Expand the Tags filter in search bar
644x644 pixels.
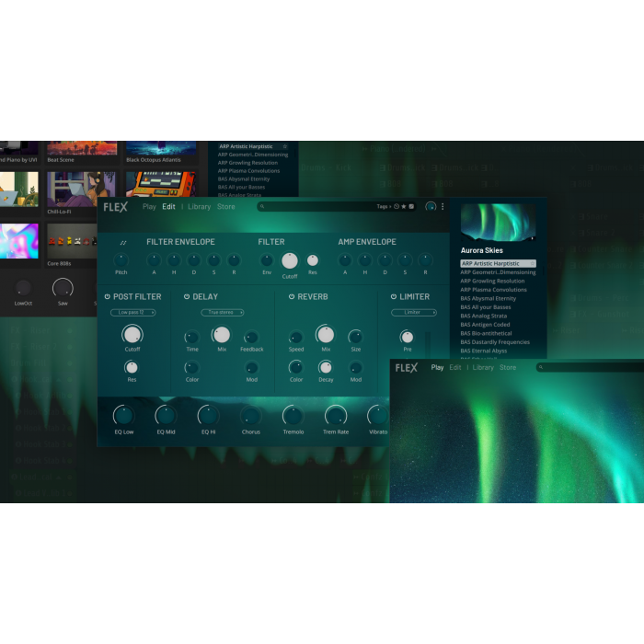click(384, 207)
